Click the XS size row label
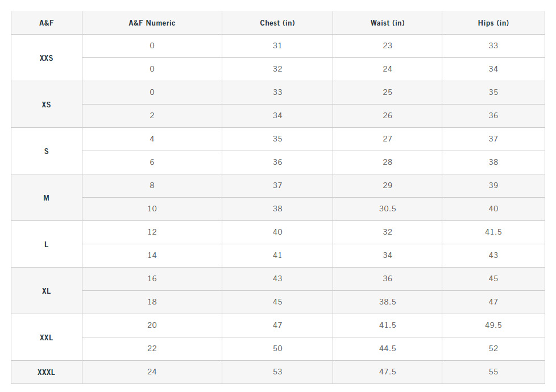The height and width of the screenshot is (392, 556). [x=47, y=105]
